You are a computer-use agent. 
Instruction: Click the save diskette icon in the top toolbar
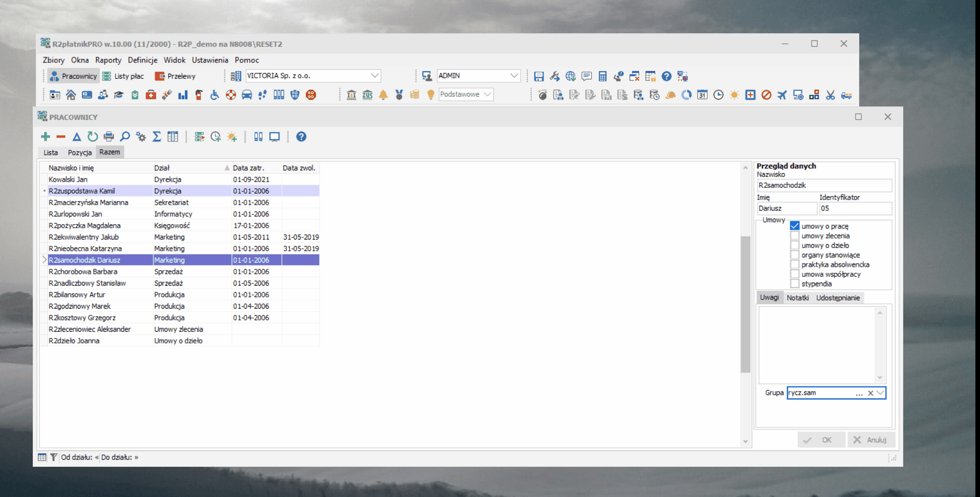tap(539, 76)
